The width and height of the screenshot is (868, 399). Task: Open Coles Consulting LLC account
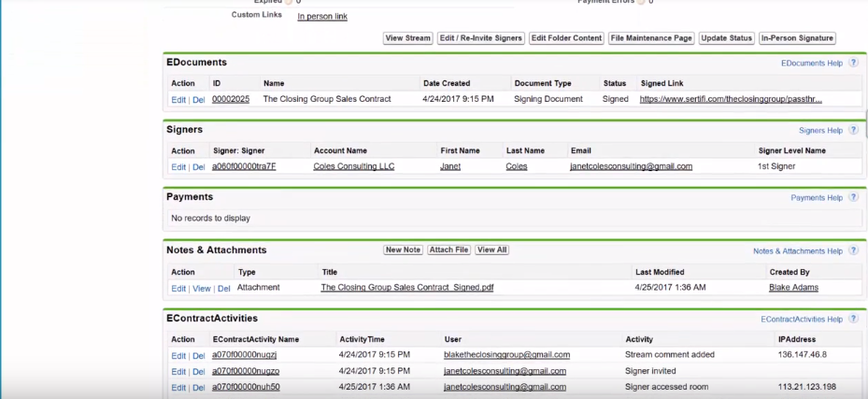pos(354,166)
